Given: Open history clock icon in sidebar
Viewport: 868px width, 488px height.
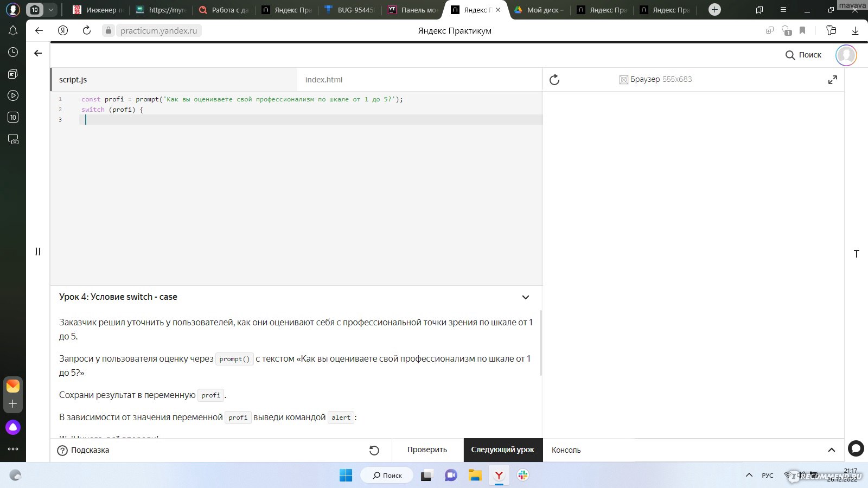Looking at the screenshot, I should pos(13,52).
